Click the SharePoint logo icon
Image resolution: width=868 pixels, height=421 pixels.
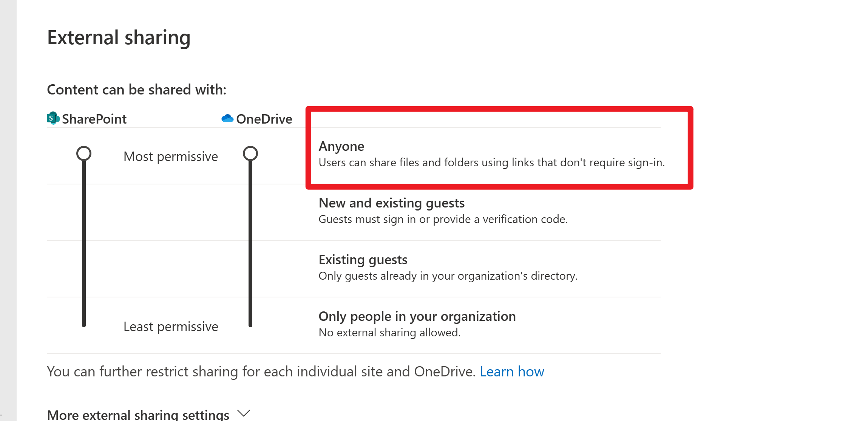coord(53,118)
